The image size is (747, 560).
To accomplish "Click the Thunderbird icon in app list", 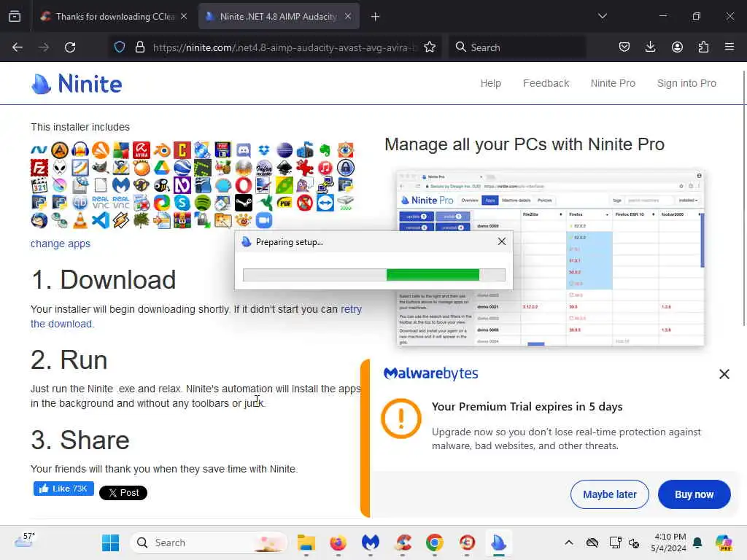I will click(39, 220).
